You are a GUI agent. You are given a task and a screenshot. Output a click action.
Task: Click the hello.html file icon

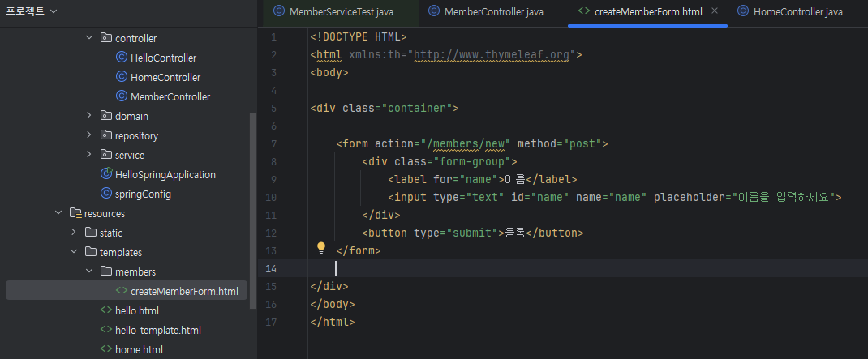tap(105, 310)
